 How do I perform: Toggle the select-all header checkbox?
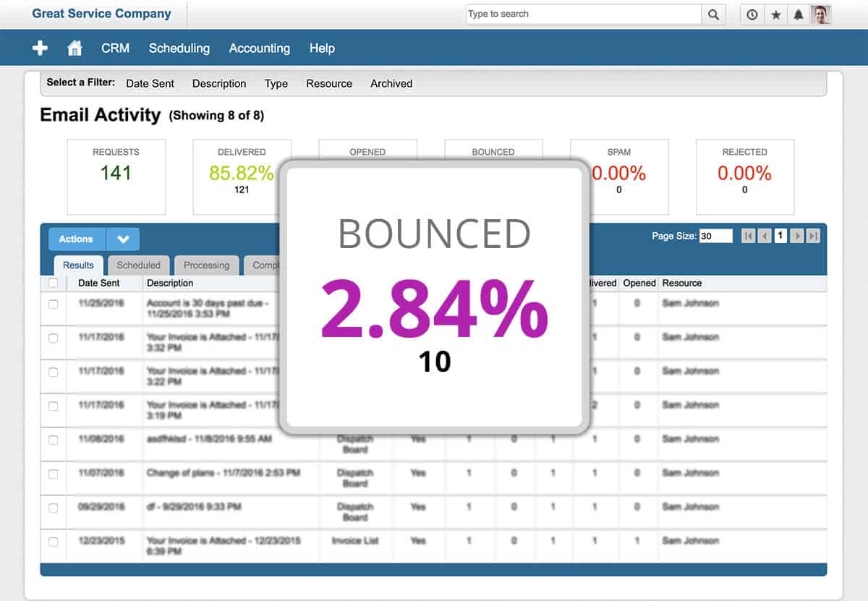click(x=53, y=284)
